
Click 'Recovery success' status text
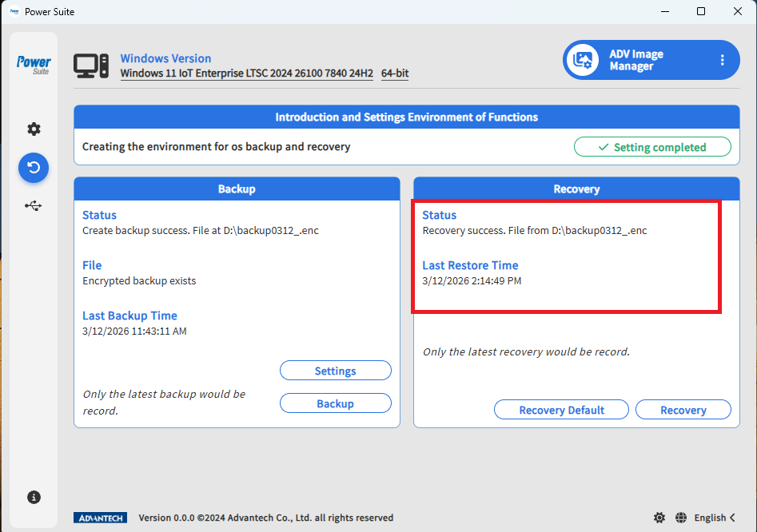[x=535, y=231]
